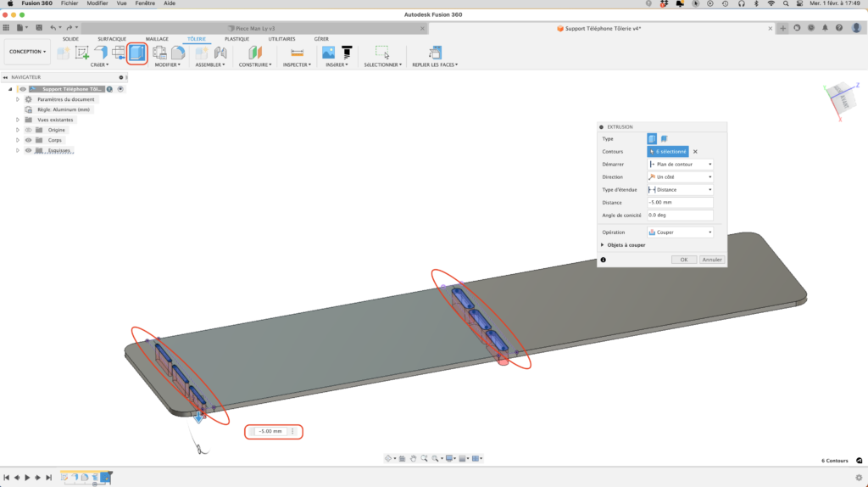Expand Vues existantes node
This screenshot has height=487, width=868.
coord(17,120)
